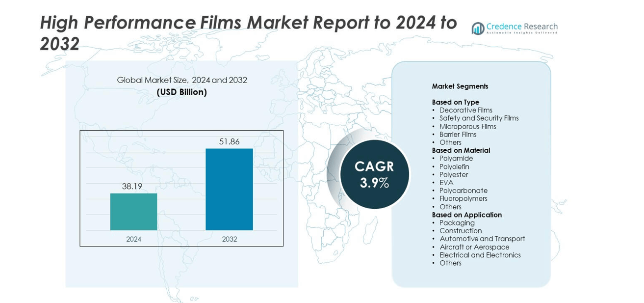Click the Credence Research logo icon
644x303 pixels.
coord(478,28)
